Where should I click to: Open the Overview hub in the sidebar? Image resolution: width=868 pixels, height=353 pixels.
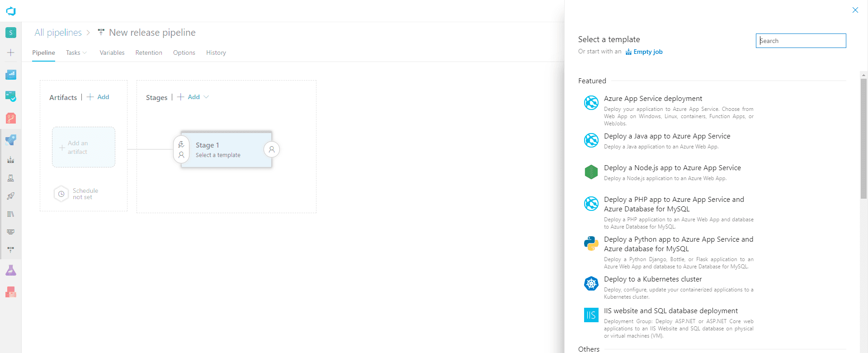(x=11, y=75)
